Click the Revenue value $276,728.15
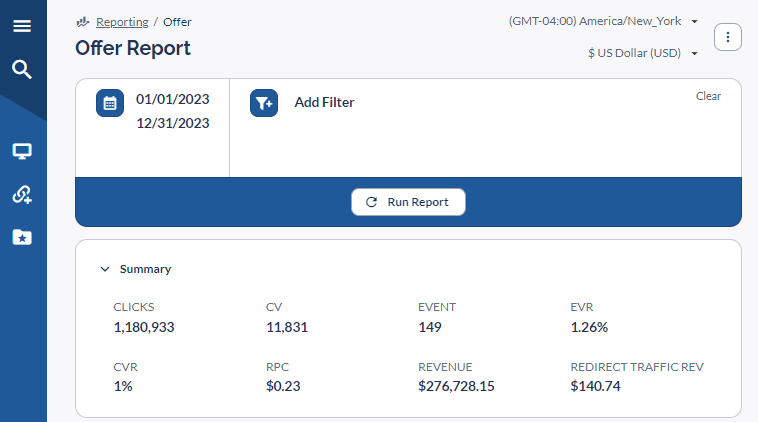This screenshot has height=422, width=758. [x=456, y=385]
